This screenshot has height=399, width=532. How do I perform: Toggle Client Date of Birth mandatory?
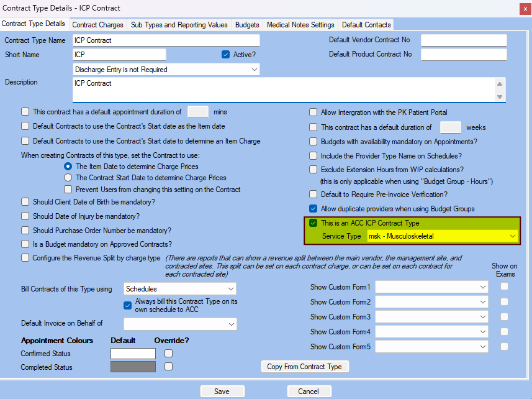point(25,202)
